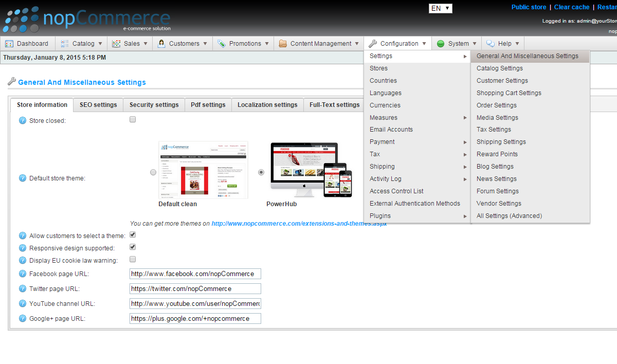The height and width of the screenshot is (364, 617).
Task: Click the Dashboard menu icon
Action: [9, 44]
